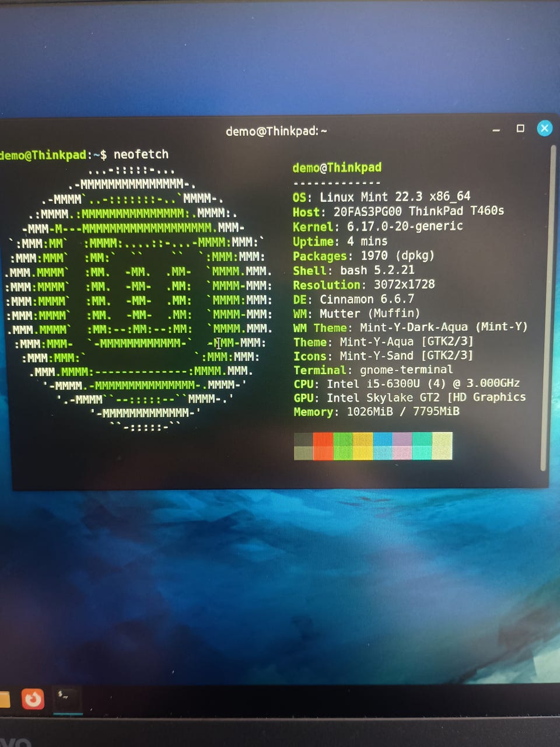Click the 'GPU: Intel Skylake GT2' line
This screenshot has height=747, width=560.
coord(409,398)
